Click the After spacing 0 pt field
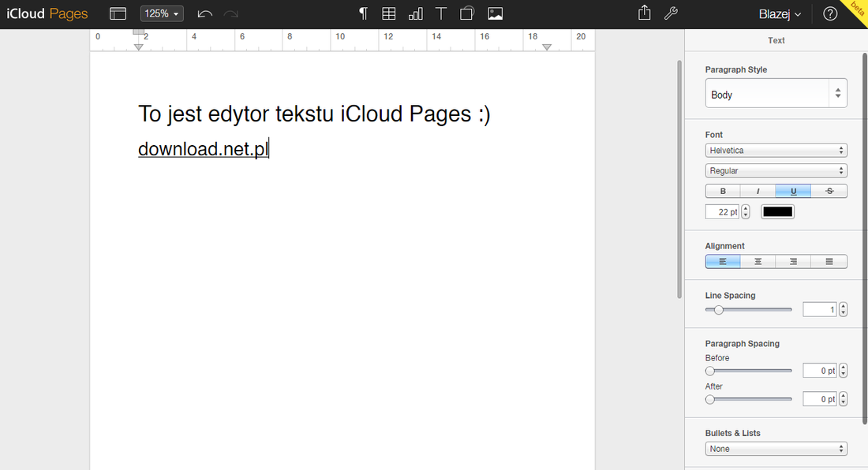 820,399
